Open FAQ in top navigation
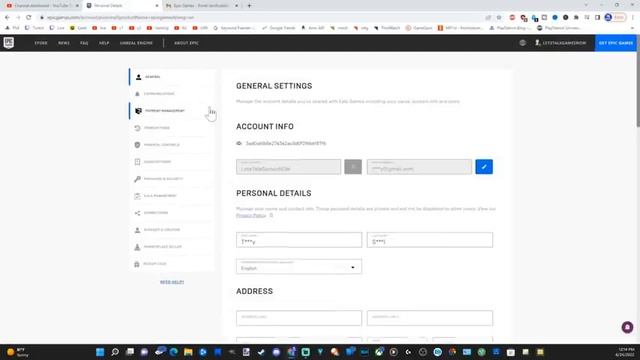 coord(84,43)
